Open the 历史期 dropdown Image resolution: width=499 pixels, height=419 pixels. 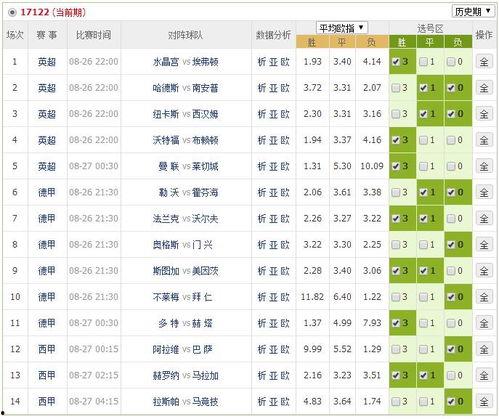(473, 11)
